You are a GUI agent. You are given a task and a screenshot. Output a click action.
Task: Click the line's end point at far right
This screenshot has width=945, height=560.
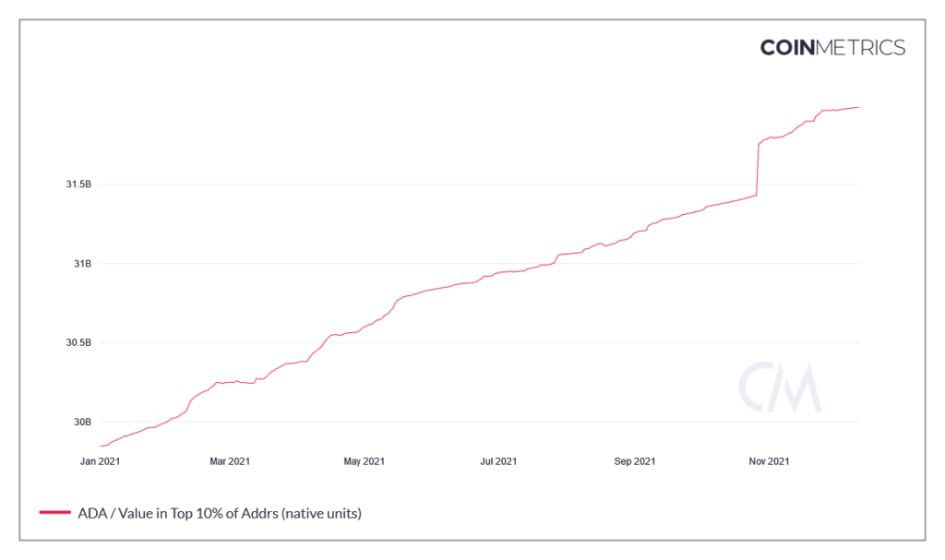[859, 108]
